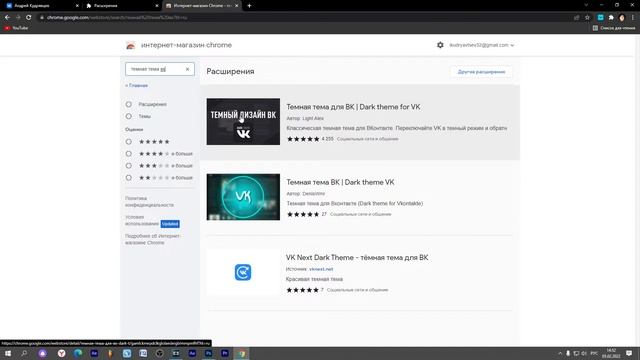Open the Extensions puzzle piece menu
Viewport: 640px width, 360px height.
611,18
